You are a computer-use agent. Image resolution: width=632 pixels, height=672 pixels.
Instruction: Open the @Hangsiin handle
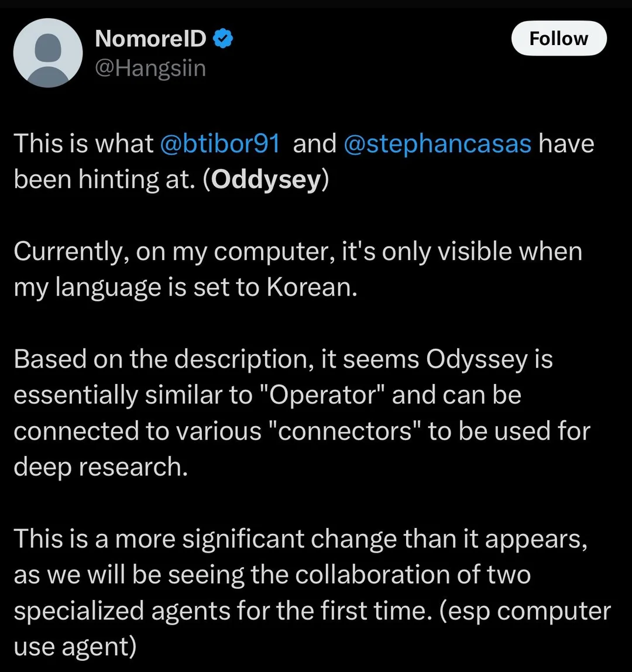click(x=150, y=68)
